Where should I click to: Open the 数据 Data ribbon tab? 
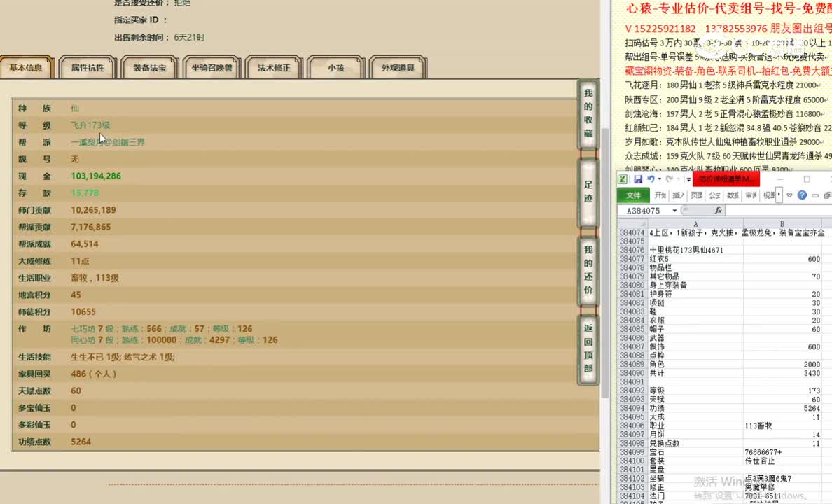pyautogui.click(x=733, y=195)
